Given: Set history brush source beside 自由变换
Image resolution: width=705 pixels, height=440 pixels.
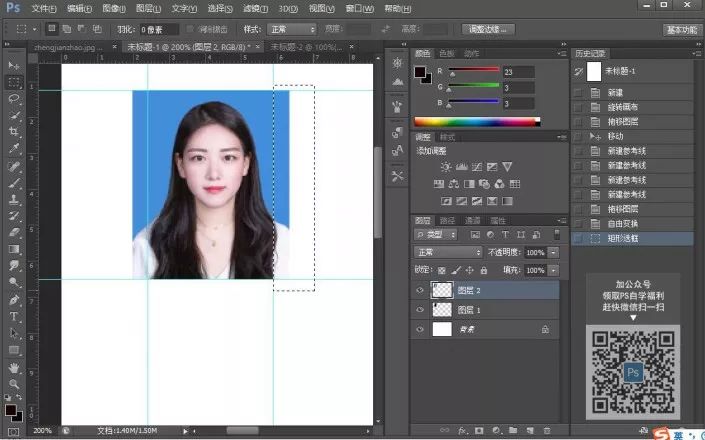Looking at the screenshot, I should [x=578, y=224].
